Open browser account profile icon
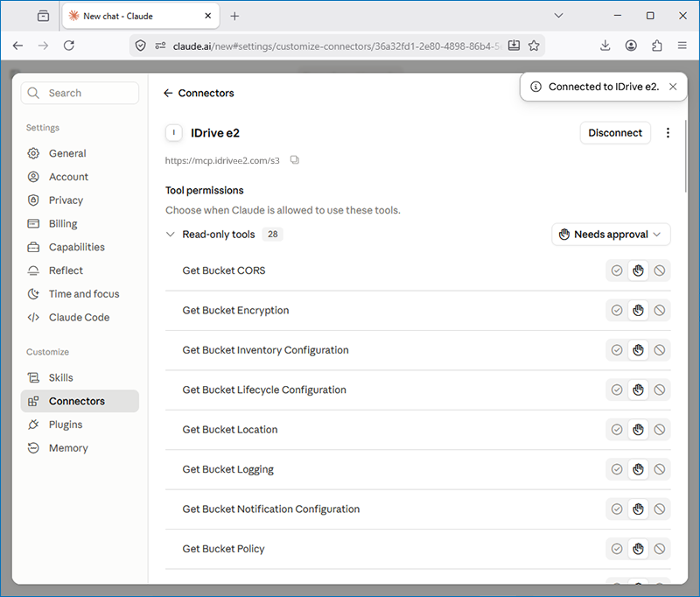This screenshot has width=700, height=597. pyautogui.click(x=631, y=46)
